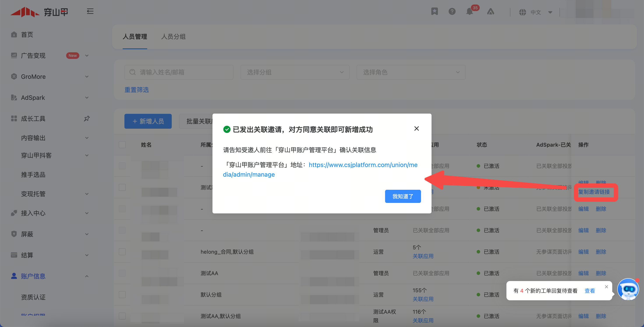Click 编辑 in the helong_合同 row
Viewport: 644px width, 327px height.
click(584, 251)
